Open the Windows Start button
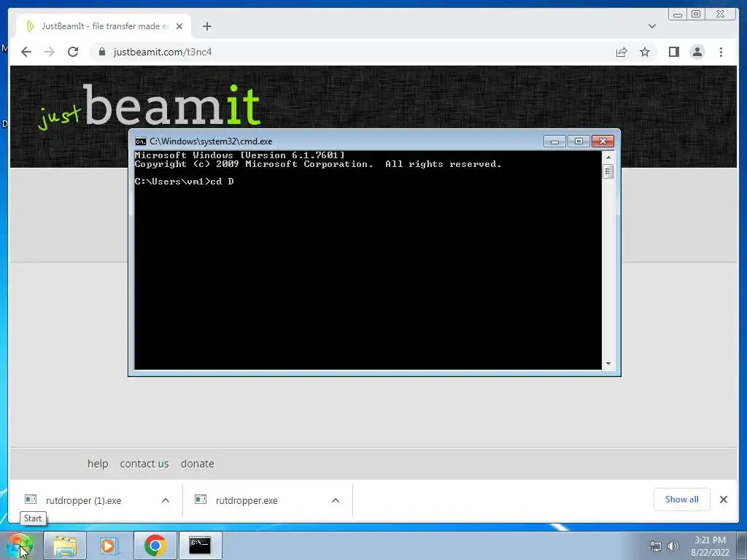 point(20,545)
